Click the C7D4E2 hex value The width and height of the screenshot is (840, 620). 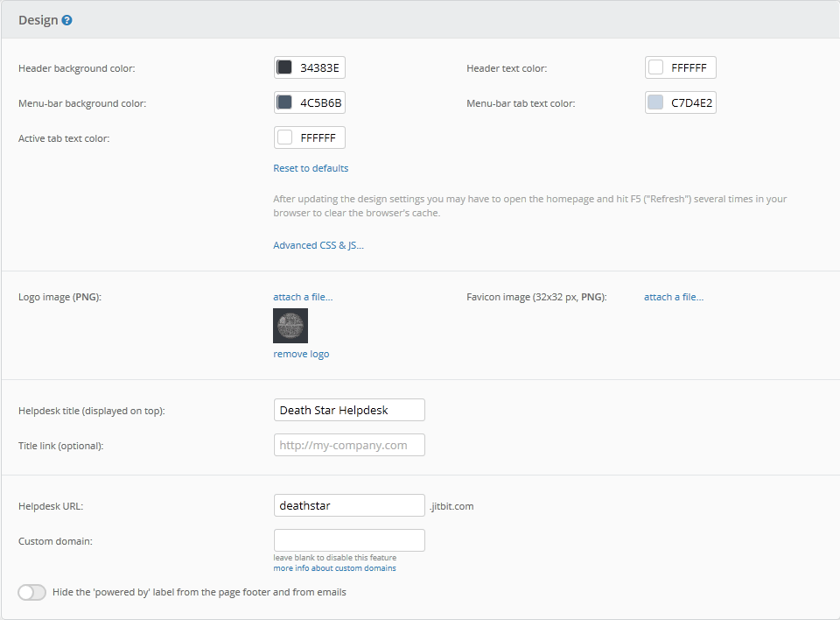(x=691, y=102)
